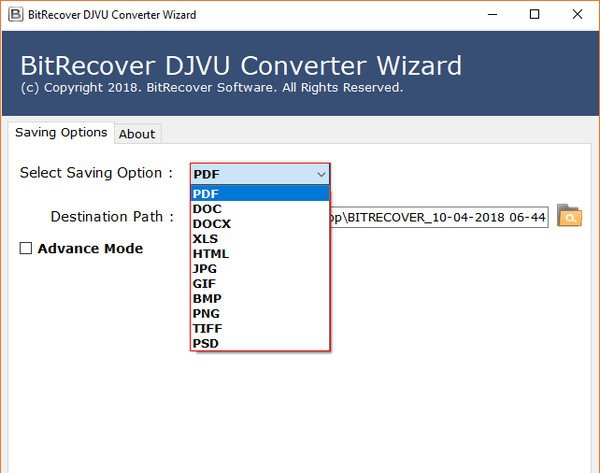Select PNG as the output format
This screenshot has height=473, width=600.
[x=260, y=313]
